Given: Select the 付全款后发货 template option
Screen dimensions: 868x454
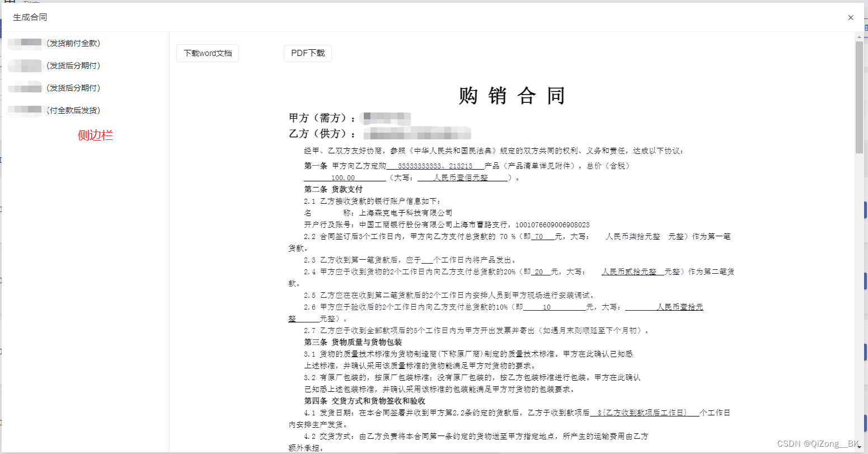Looking at the screenshot, I should point(55,110).
